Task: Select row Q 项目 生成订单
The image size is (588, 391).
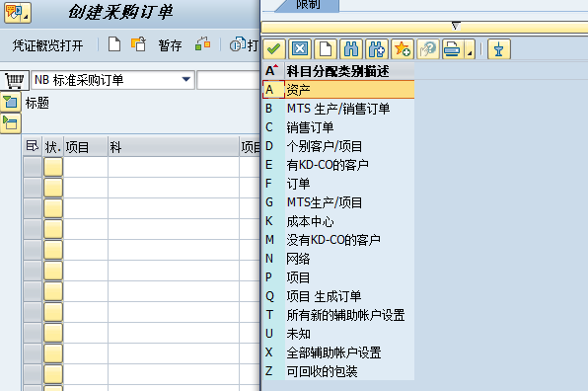Action: click(x=338, y=296)
